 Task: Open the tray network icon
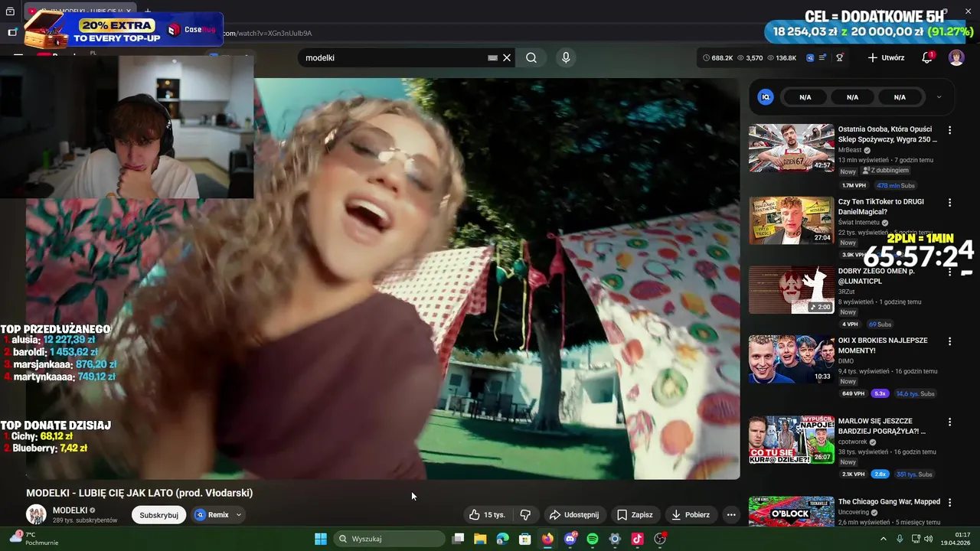pyautogui.click(x=916, y=539)
